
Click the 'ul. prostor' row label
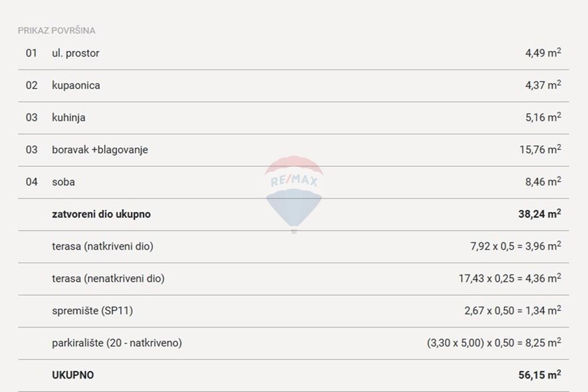[x=75, y=53]
